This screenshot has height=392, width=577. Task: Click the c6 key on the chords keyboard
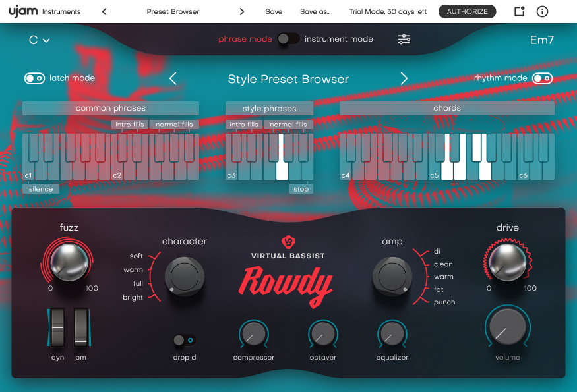pyautogui.click(x=524, y=171)
